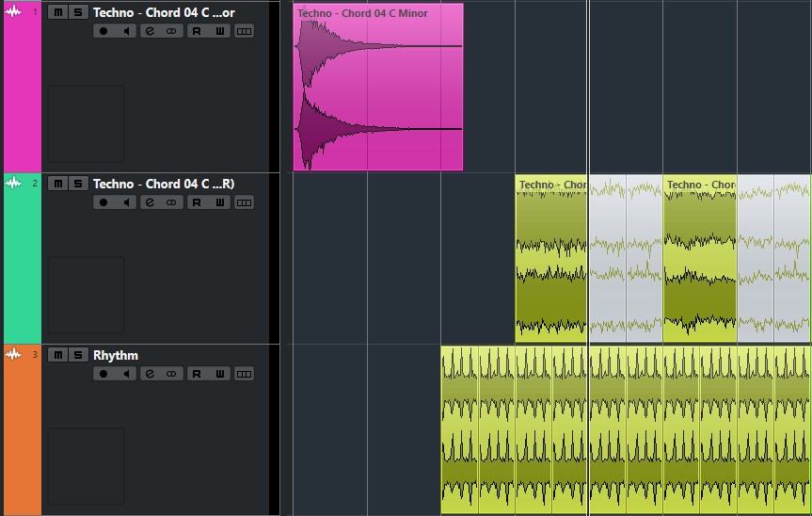Click lanes display icon on Rhythm track
The width and height of the screenshot is (812, 516).
coord(244,374)
